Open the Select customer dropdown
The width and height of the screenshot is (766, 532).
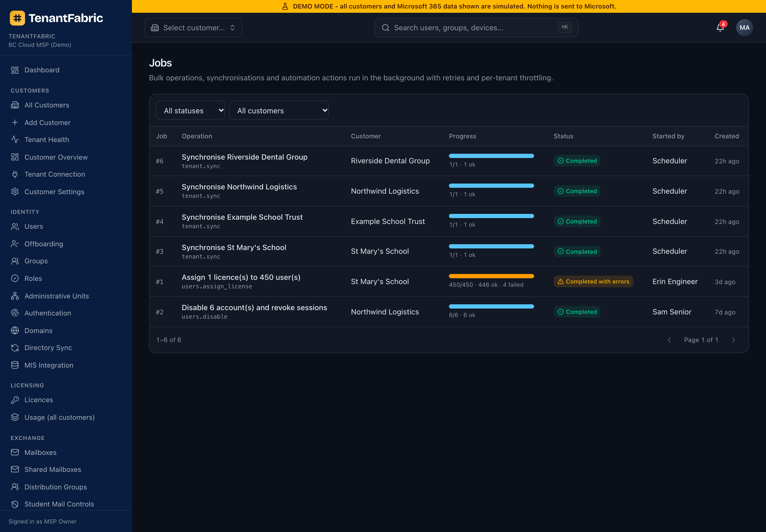click(x=193, y=28)
